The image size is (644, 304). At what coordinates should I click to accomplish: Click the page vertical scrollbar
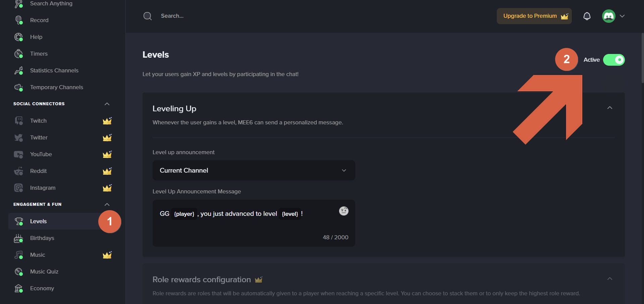tap(642, 58)
